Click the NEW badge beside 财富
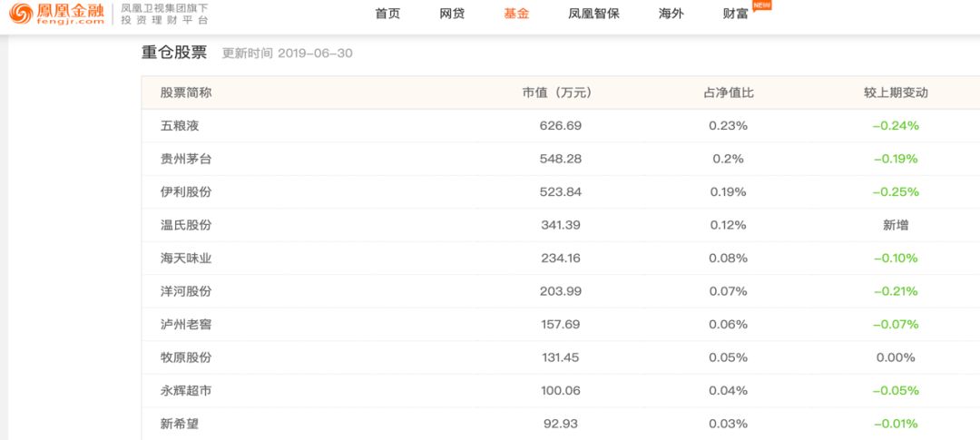This screenshot has width=980, height=440. [x=761, y=5]
